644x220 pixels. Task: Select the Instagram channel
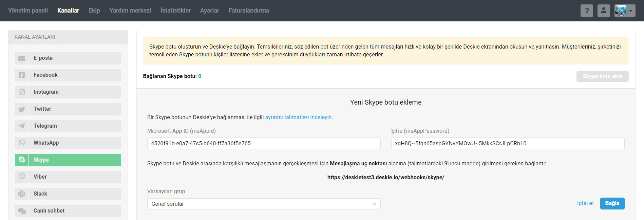click(68, 92)
